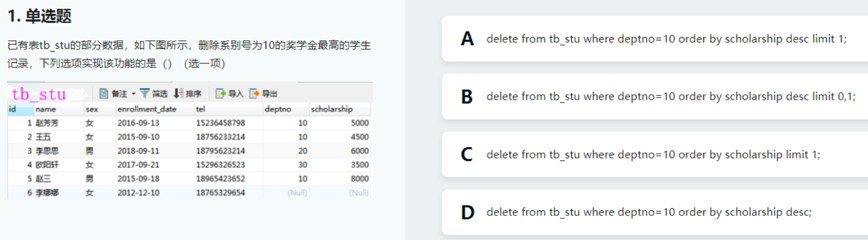Viewport: 868px width, 240px height.
Task: Click the scholarship column header
Action: point(333,109)
